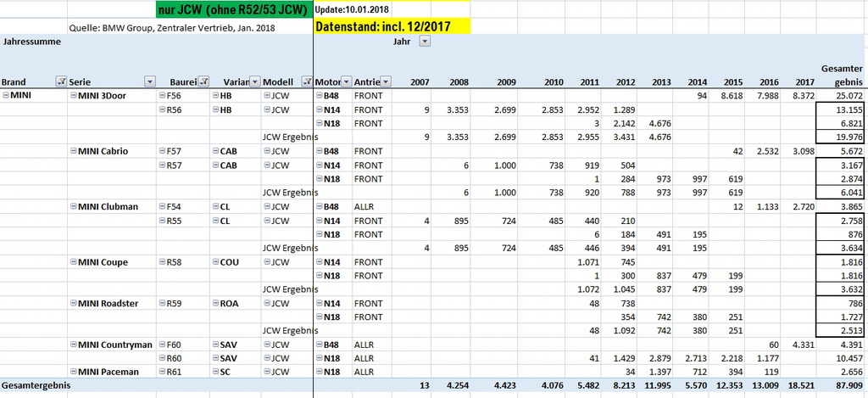Image resolution: width=868 pixels, height=398 pixels.
Task: Select the Roadster result total 2.513
Action: tap(852, 332)
